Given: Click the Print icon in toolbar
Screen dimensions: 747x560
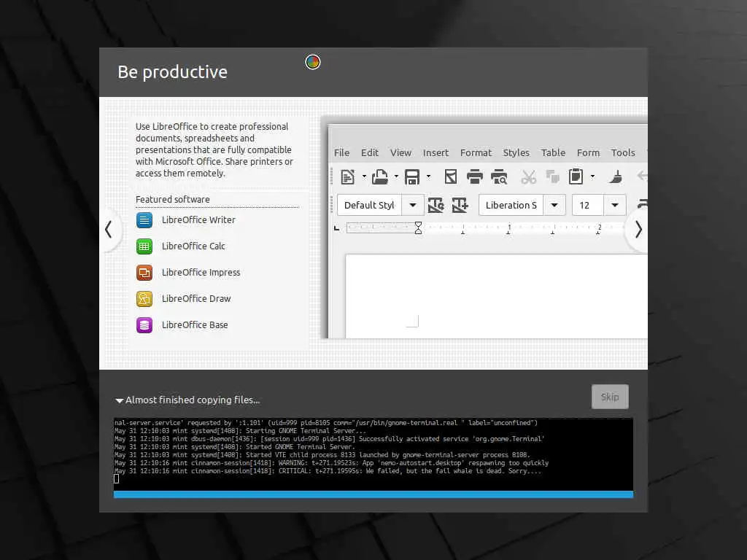Looking at the screenshot, I should [x=474, y=176].
